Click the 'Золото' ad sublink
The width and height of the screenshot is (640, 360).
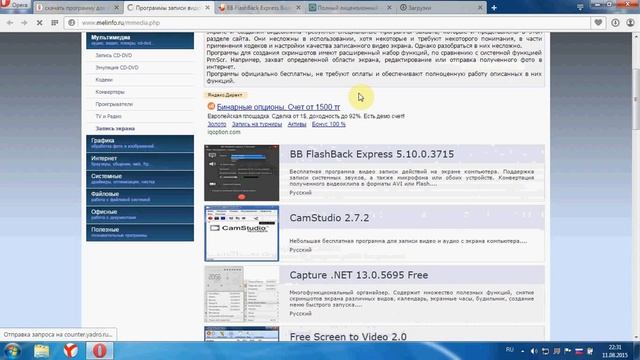click(217, 124)
